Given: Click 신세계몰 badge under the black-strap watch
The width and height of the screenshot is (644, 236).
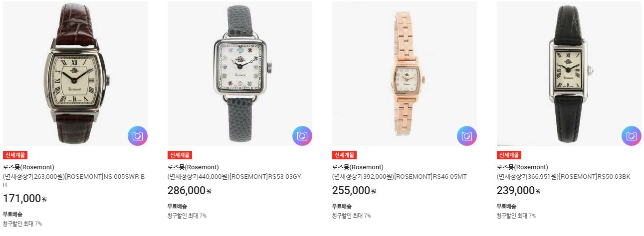Looking at the screenshot, I should point(509,155).
